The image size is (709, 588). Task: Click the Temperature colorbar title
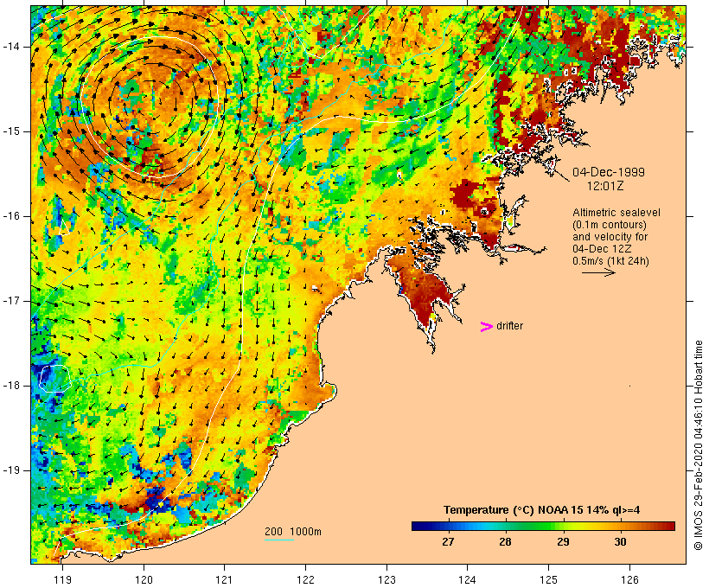[x=542, y=510]
